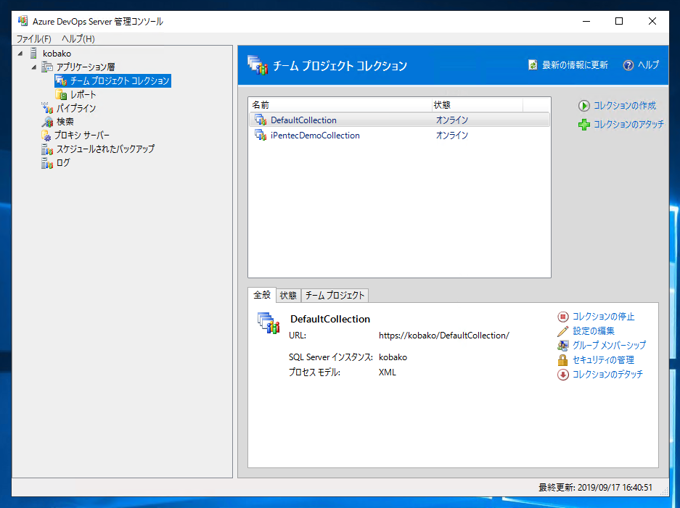Click the コレクションのデタッチ red arrow icon
Screen dimensions: 680x508
(562, 374)
